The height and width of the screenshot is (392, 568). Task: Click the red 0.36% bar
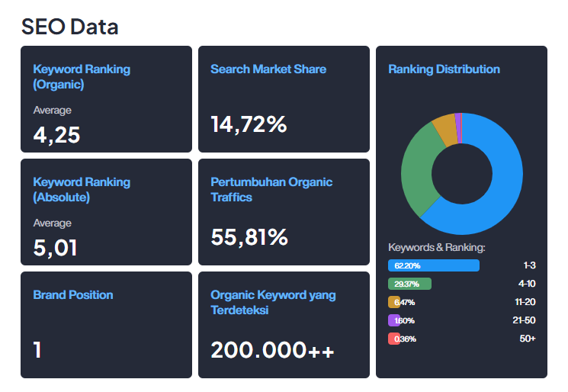pyautogui.click(x=393, y=339)
